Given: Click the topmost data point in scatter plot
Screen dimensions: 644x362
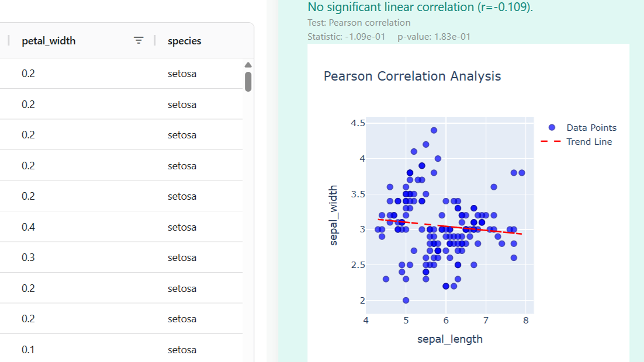Looking at the screenshot, I should tap(434, 130).
